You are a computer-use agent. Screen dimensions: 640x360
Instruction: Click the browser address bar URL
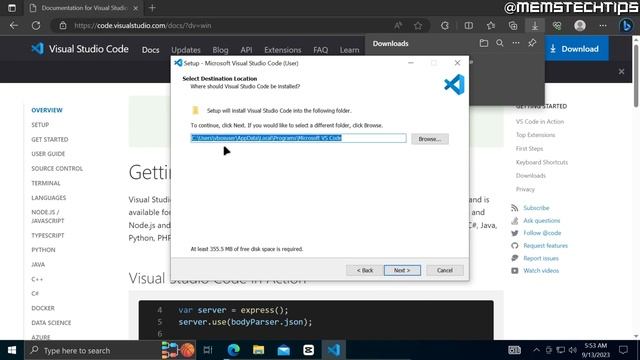pyautogui.click(x=142, y=25)
